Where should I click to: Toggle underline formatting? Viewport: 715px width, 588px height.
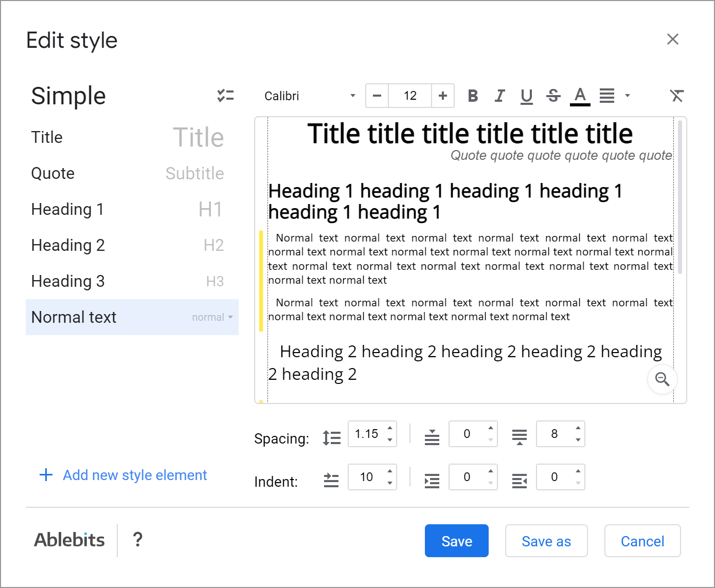pos(526,96)
